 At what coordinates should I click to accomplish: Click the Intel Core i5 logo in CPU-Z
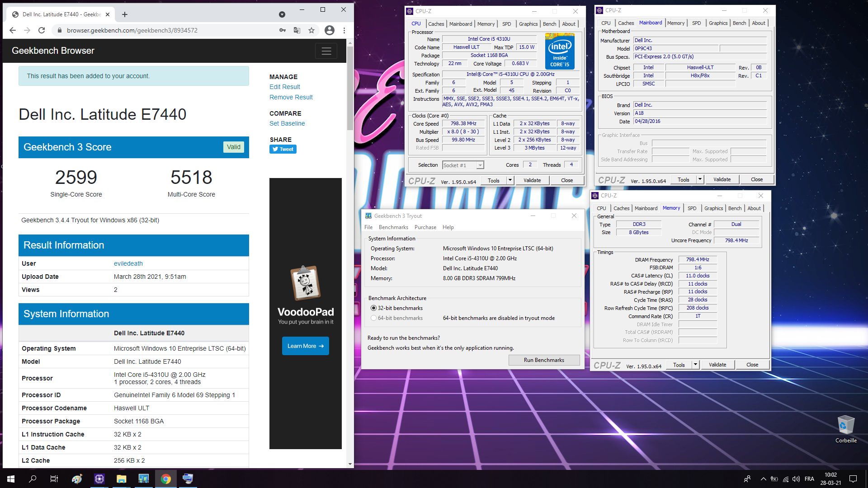pyautogui.click(x=560, y=51)
